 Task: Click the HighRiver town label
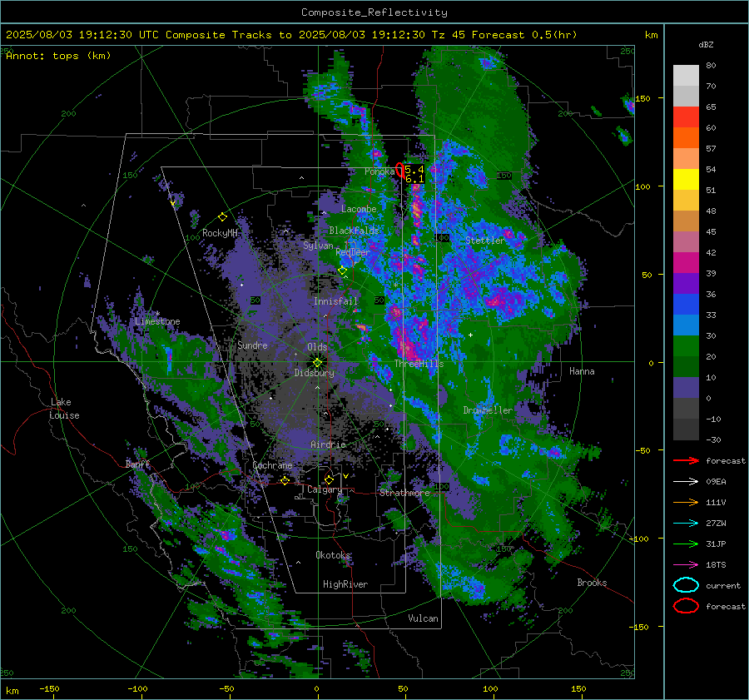click(x=345, y=584)
